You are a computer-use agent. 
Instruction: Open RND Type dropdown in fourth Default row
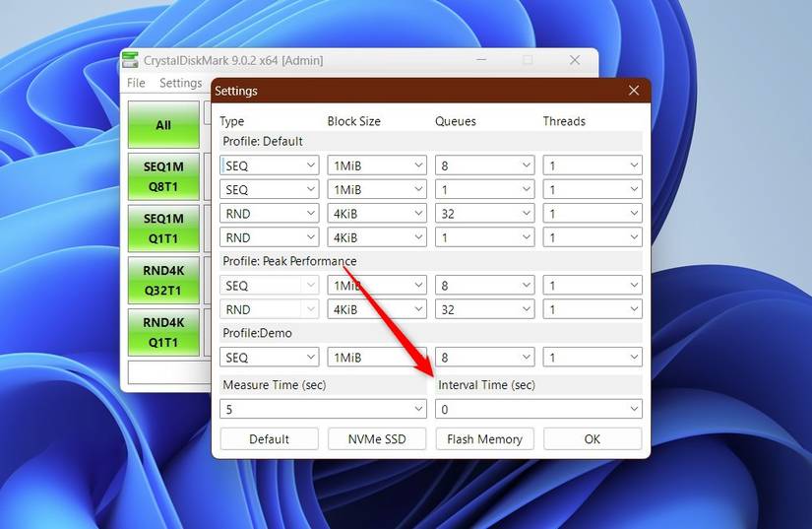tap(270, 237)
